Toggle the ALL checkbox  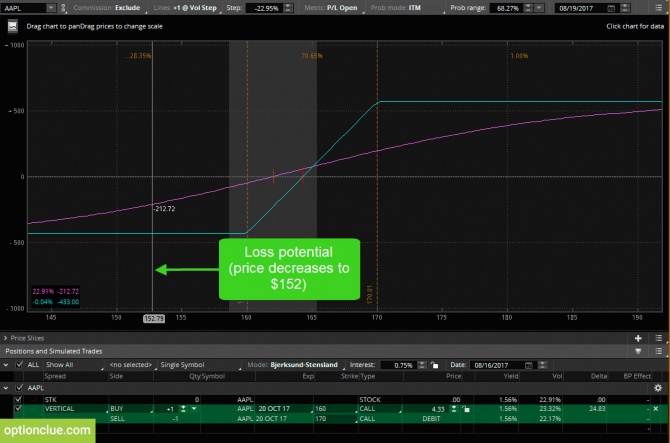19,364
